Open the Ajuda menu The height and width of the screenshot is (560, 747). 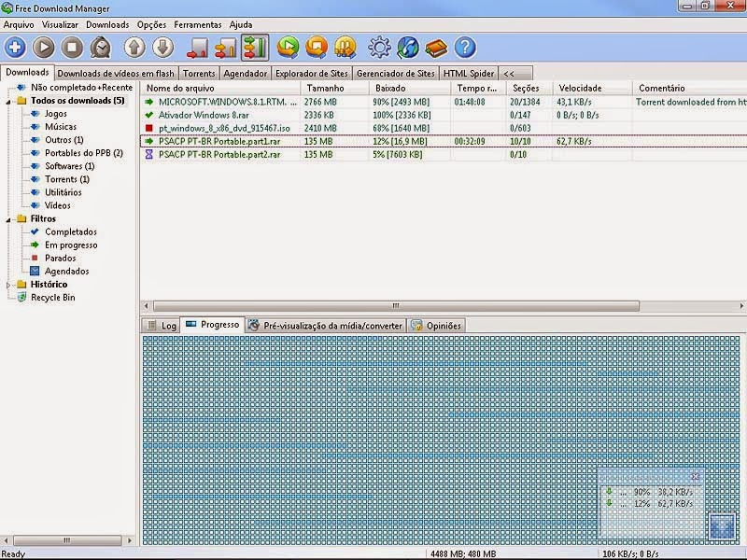[x=241, y=25]
